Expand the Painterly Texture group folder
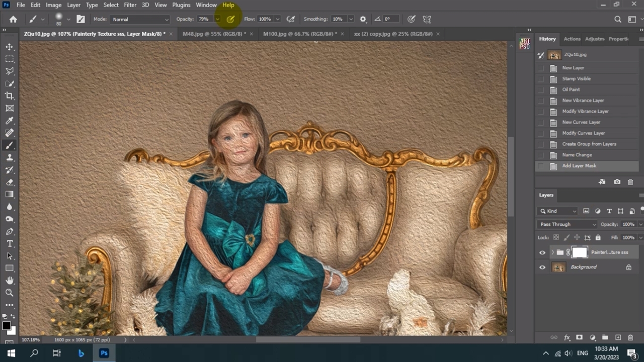 point(552,252)
